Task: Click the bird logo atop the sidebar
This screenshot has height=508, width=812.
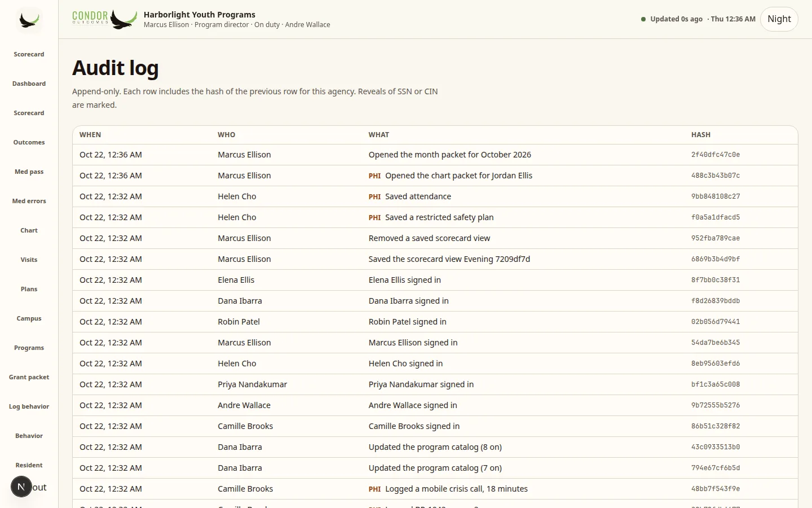Action: pyautogui.click(x=29, y=20)
